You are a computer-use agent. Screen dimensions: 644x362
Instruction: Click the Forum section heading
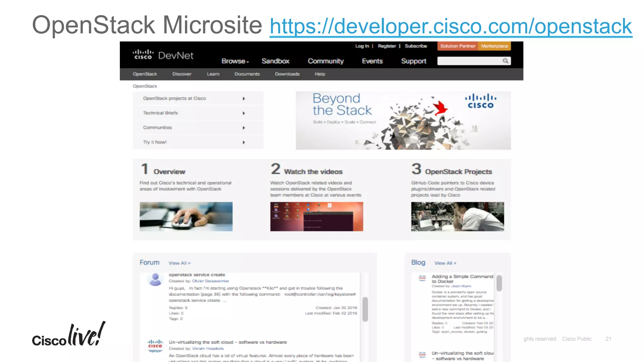(x=149, y=262)
